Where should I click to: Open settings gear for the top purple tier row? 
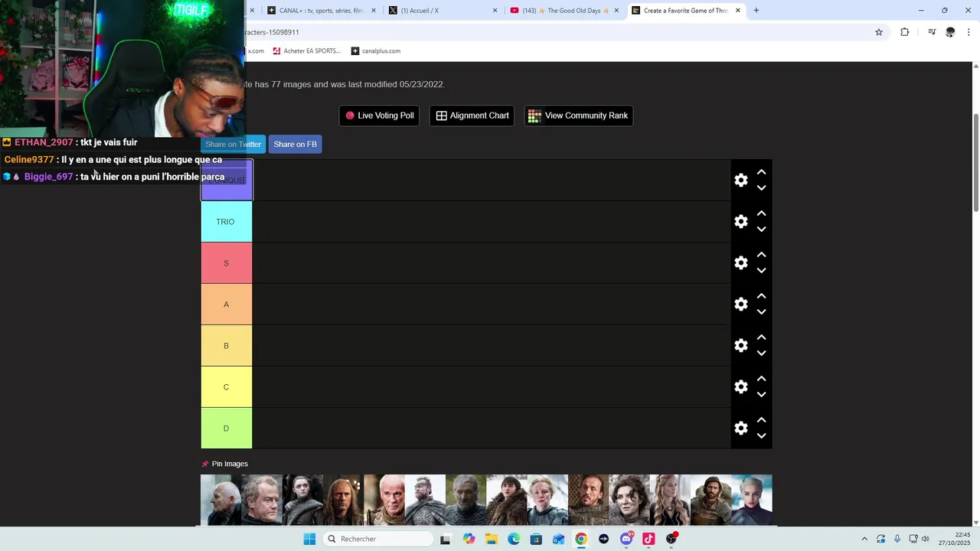click(x=740, y=181)
